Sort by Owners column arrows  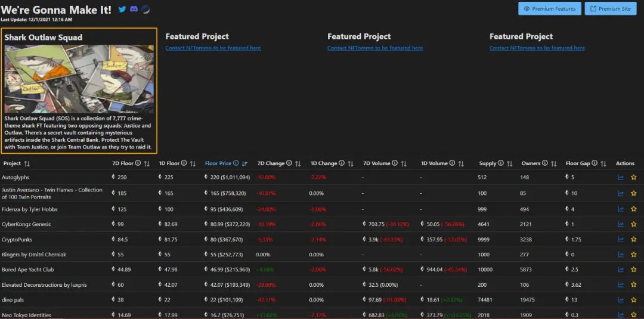(x=553, y=164)
